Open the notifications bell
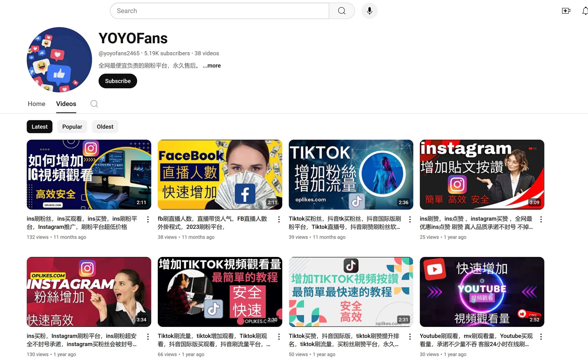This screenshot has width=588, height=364. (x=585, y=11)
